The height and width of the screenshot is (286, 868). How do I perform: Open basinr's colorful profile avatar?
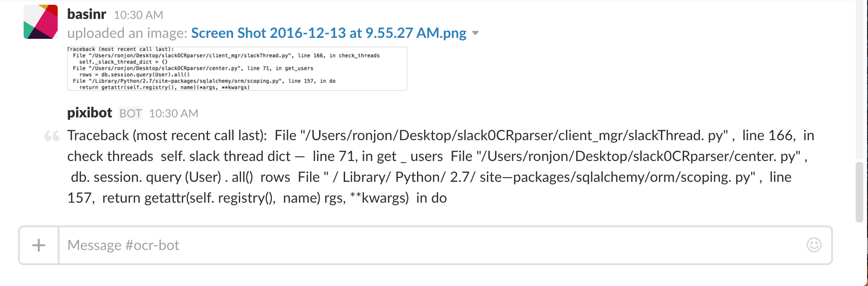[41, 22]
